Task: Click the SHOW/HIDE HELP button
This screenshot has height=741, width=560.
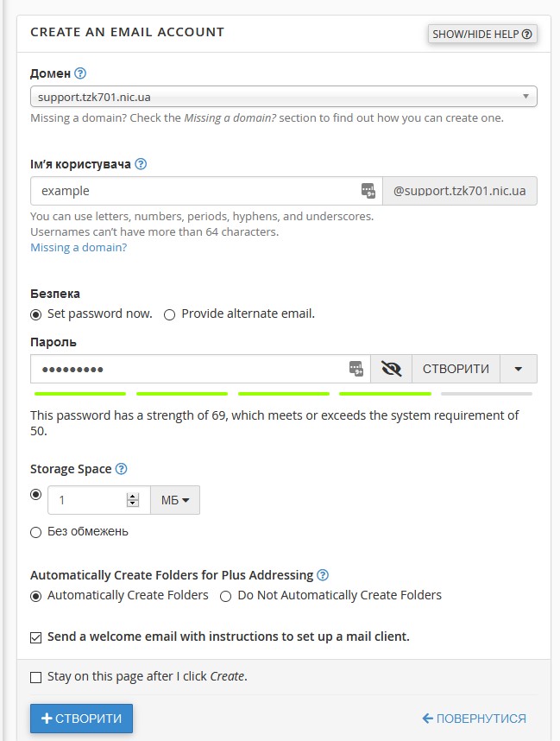Action: [482, 34]
